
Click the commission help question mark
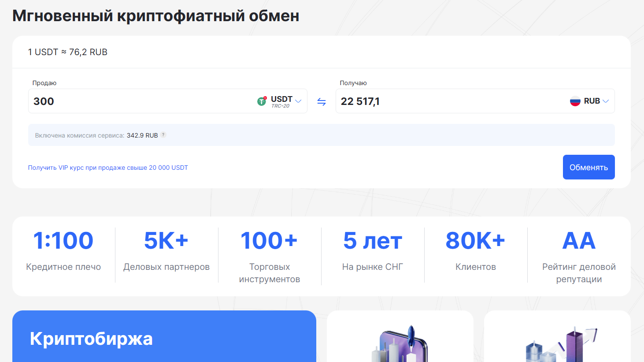coord(163,135)
